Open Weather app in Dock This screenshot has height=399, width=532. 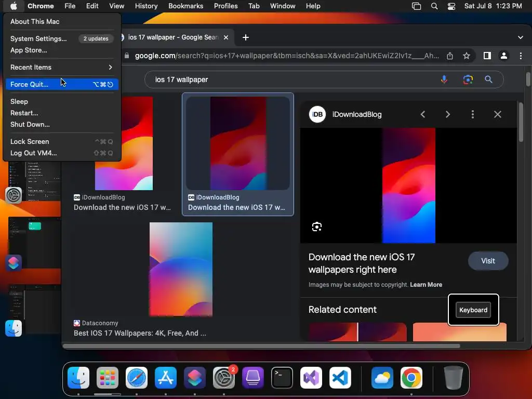point(382,378)
